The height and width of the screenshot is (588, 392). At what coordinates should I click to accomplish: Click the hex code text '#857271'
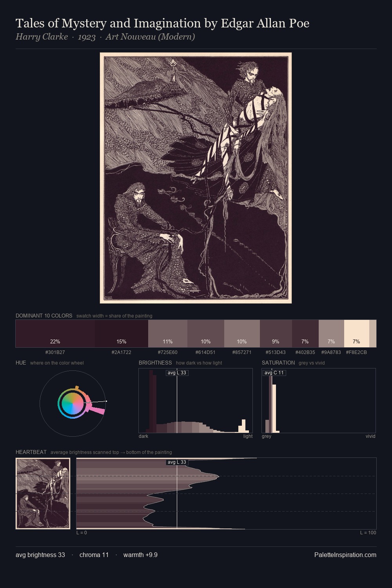pyautogui.click(x=242, y=352)
